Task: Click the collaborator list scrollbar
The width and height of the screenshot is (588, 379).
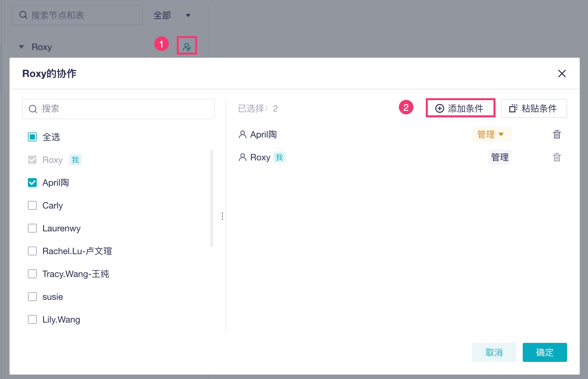Action: (212, 198)
